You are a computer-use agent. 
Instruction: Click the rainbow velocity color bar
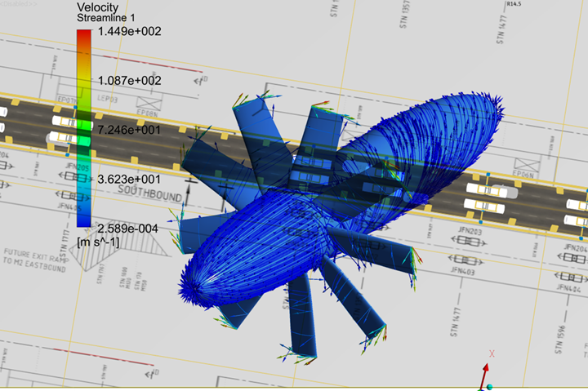click(x=84, y=128)
